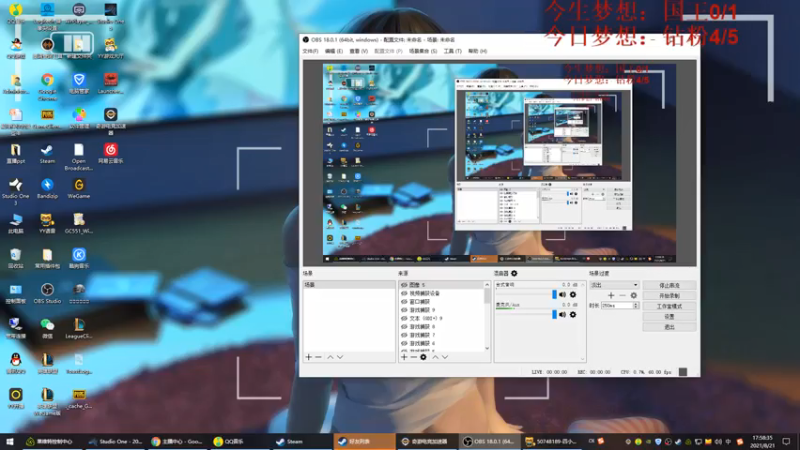Open the 编辑(E) menu in OBS
Image resolution: width=800 pixels, height=450 pixels.
tap(334, 51)
